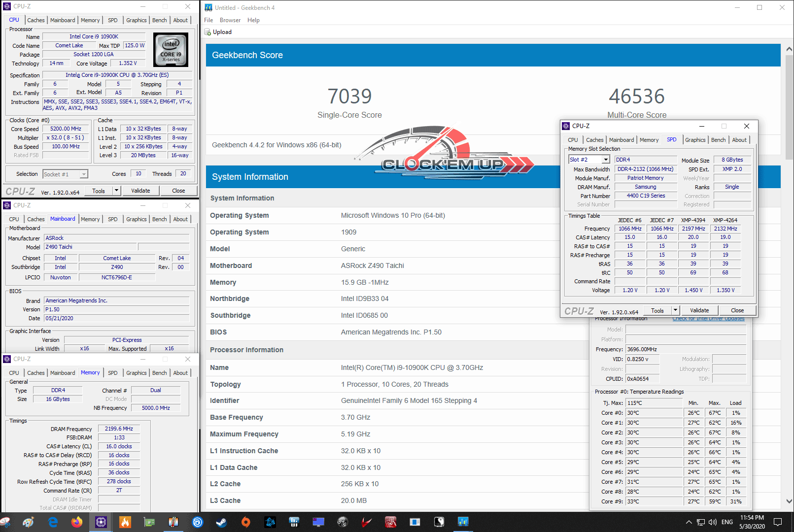Open Firefox from the taskbar
This screenshot has height=532, width=794.
(77, 522)
